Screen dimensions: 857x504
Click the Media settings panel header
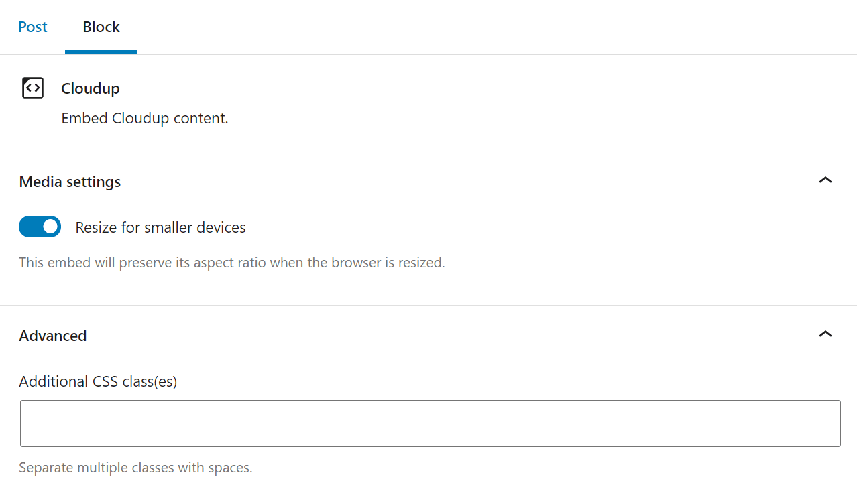pos(70,181)
